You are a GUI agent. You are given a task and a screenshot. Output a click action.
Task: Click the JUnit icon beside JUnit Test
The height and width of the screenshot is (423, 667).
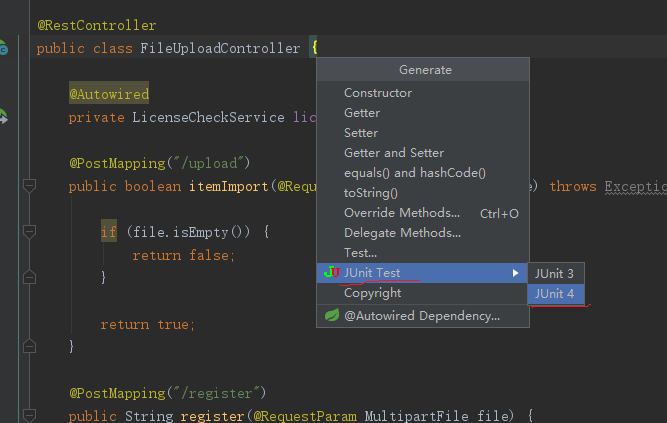pos(332,272)
